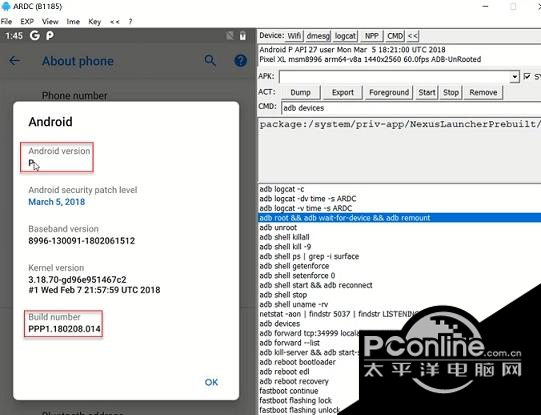
Task: Select the 'netstat -aon | findstr 5037' command
Action: pyautogui.click(x=338, y=314)
